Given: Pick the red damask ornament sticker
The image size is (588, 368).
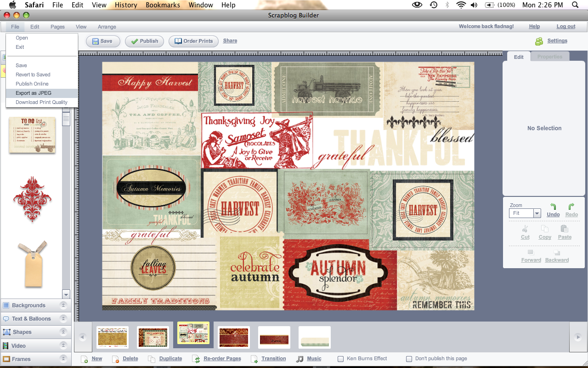Looking at the screenshot, I should [x=32, y=199].
